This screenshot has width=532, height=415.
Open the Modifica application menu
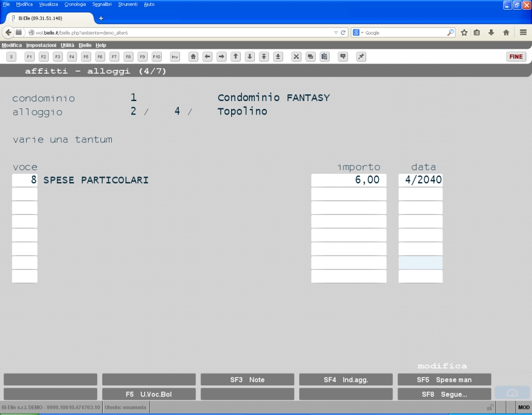pos(11,45)
